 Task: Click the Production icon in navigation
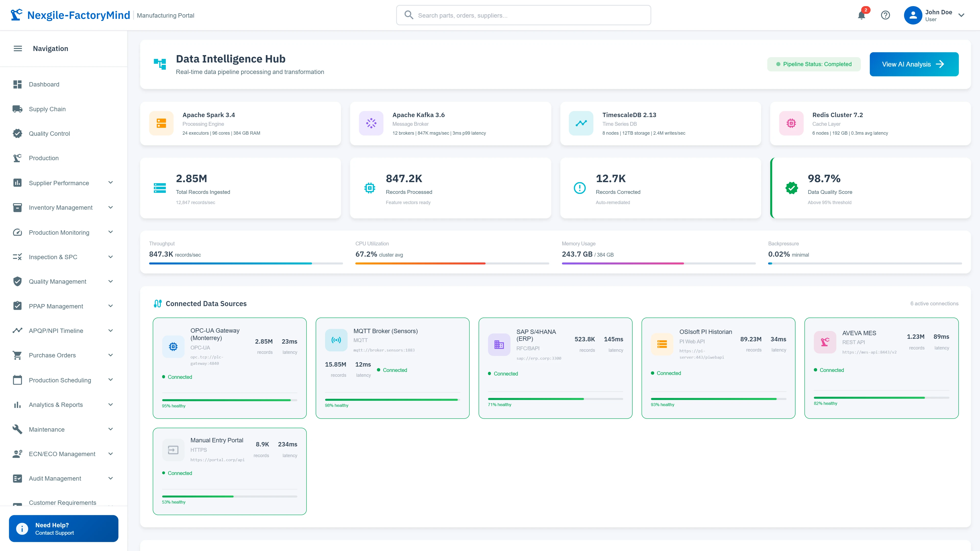pyautogui.click(x=18, y=158)
